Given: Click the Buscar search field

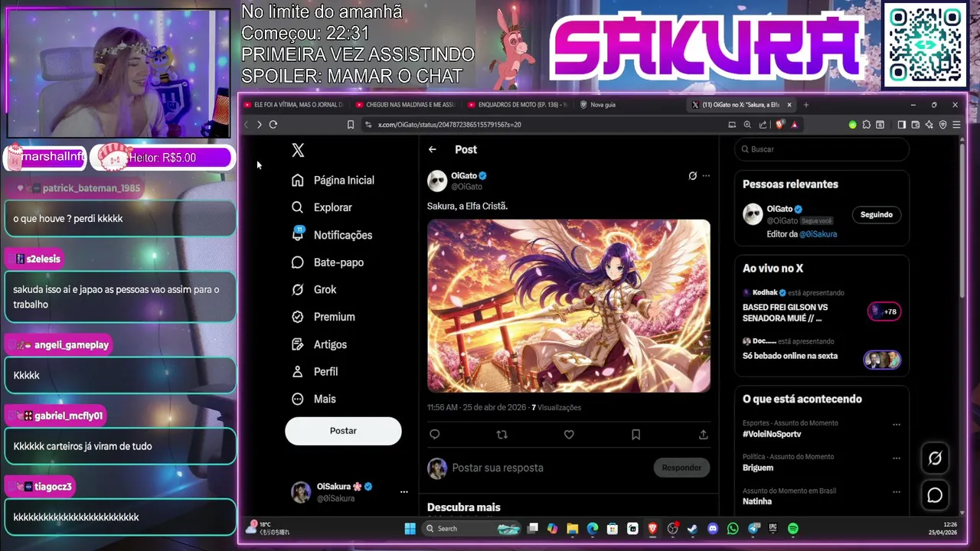Looking at the screenshot, I should pyautogui.click(x=822, y=149).
